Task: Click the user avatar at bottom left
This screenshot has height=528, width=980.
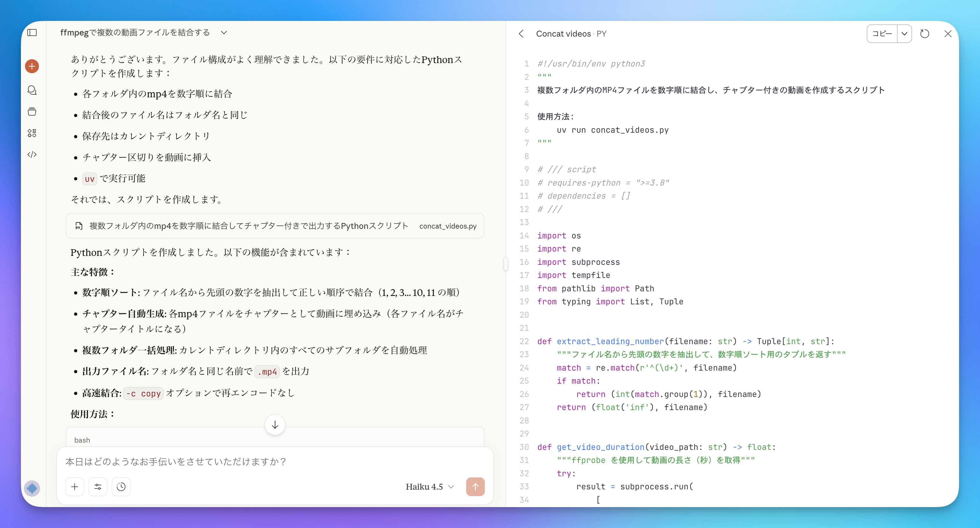Action: 32,488
